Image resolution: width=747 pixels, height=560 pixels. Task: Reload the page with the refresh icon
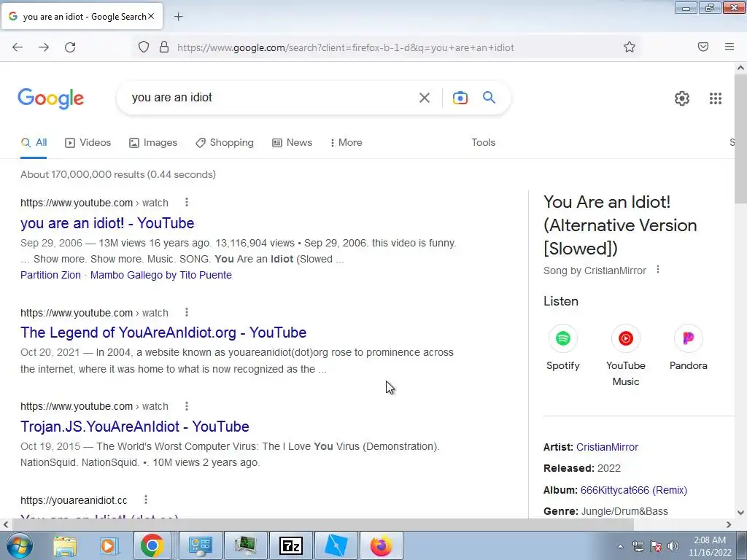click(70, 47)
